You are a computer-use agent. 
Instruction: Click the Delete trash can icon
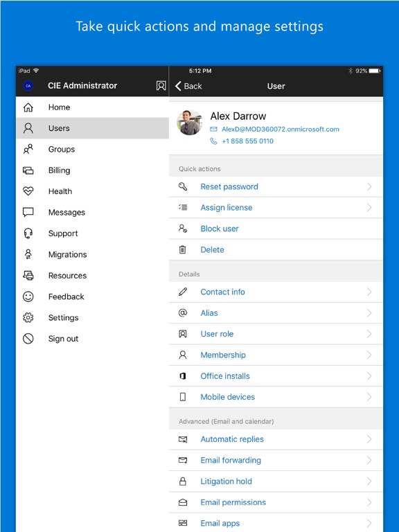click(x=183, y=249)
